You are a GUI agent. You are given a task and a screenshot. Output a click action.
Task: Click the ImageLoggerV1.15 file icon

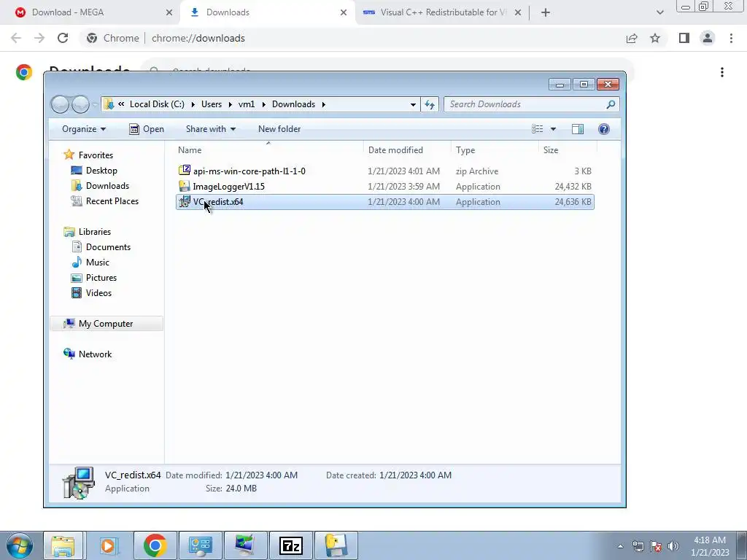pyautogui.click(x=185, y=186)
